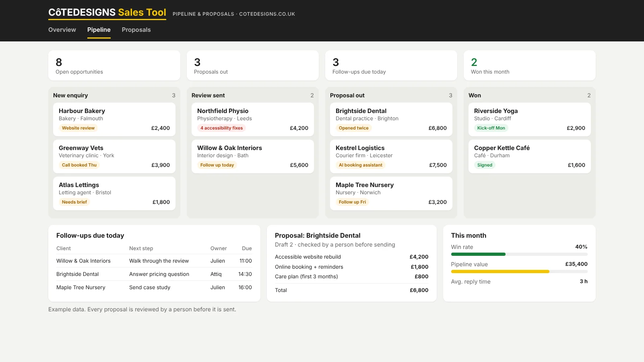The width and height of the screenshot is (644, 362).
Task: Click the AI booking assistant tag
Action: click(361, 165)
